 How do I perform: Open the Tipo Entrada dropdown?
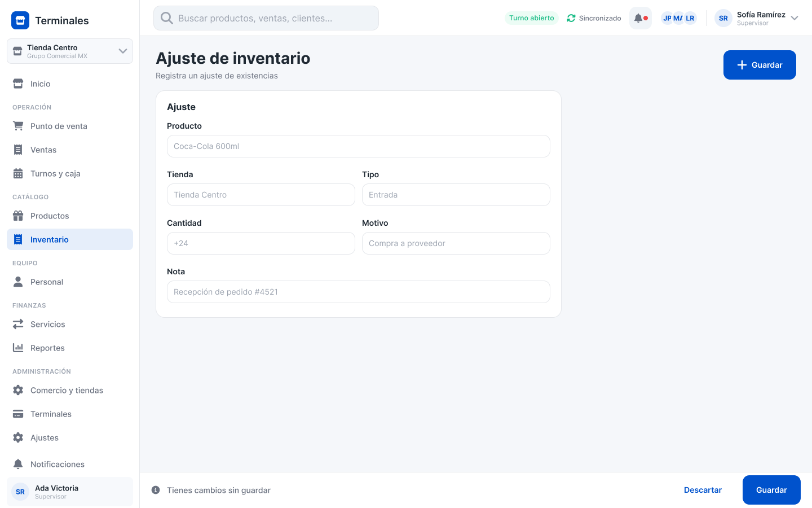[456, 195]
